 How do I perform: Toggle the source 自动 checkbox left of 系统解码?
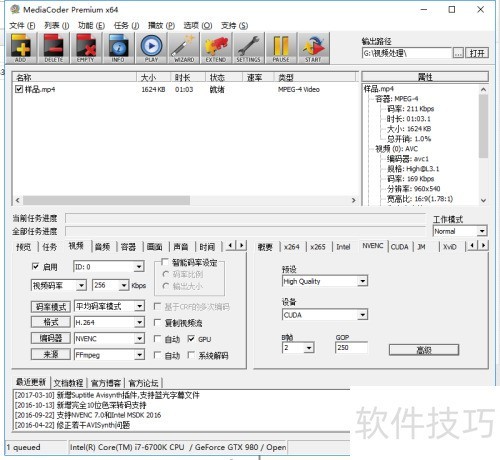point(157,355)
